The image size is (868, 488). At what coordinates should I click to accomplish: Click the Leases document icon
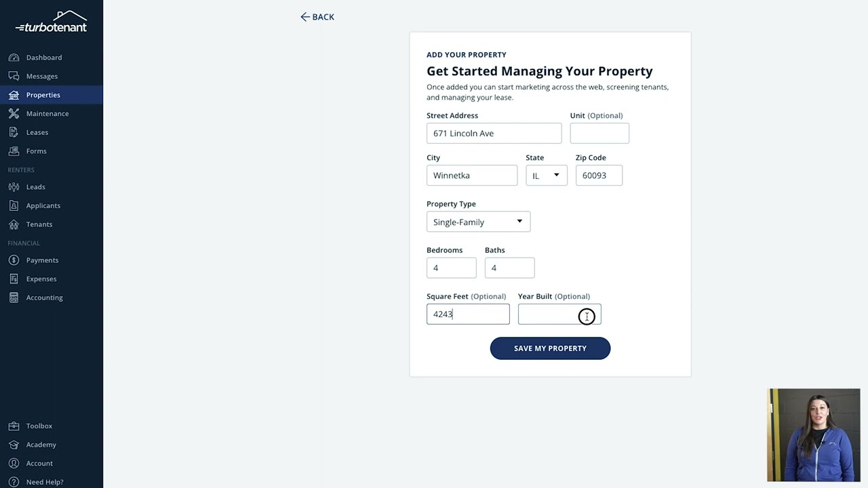[x=14, y=132]
